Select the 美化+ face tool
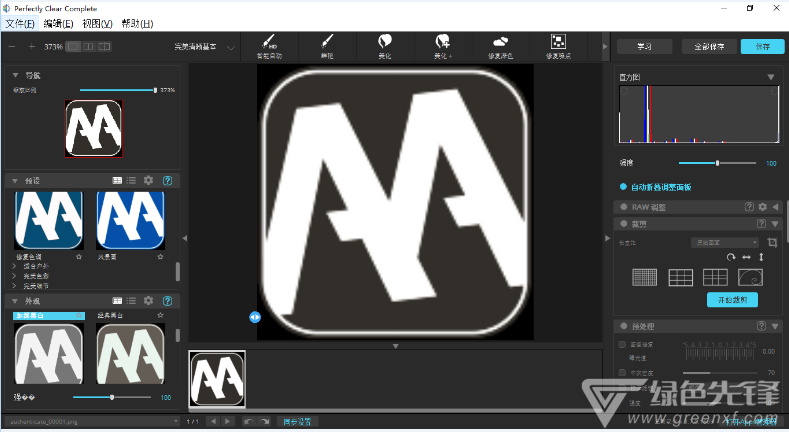Screen dimensions: 789x432 (443, 46)
